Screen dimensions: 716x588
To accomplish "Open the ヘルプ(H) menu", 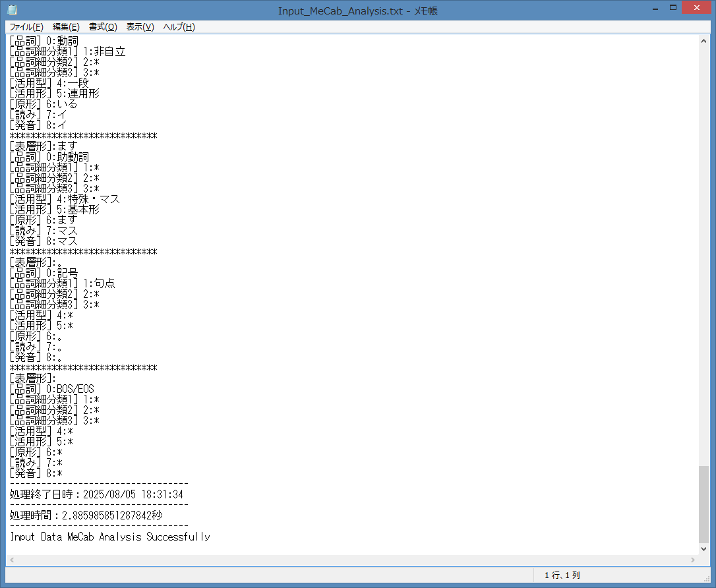I will click(x=179, y=27).
